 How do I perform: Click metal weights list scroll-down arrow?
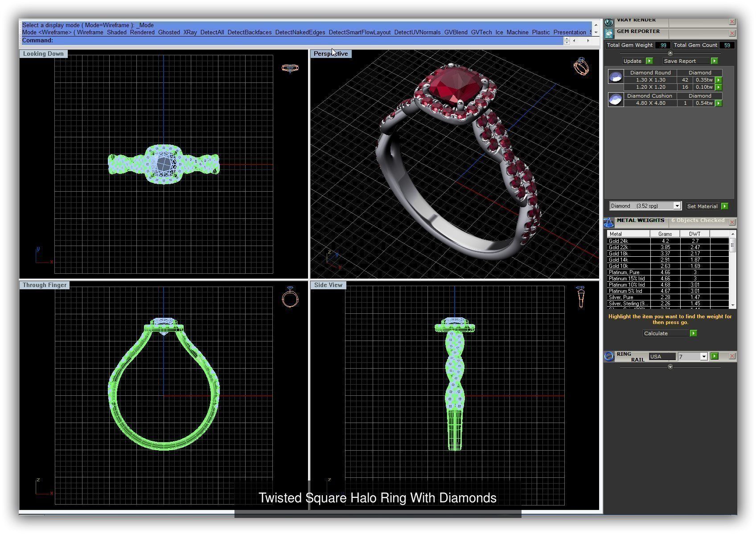pyautogui.click(x=732, y=305)
